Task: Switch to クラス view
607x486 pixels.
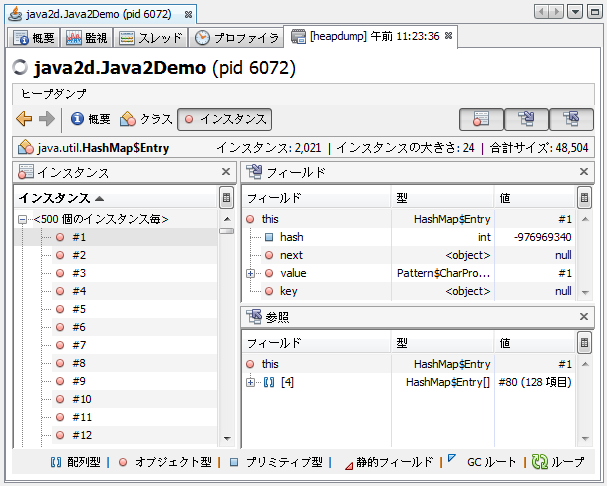Action: (146, 119)
